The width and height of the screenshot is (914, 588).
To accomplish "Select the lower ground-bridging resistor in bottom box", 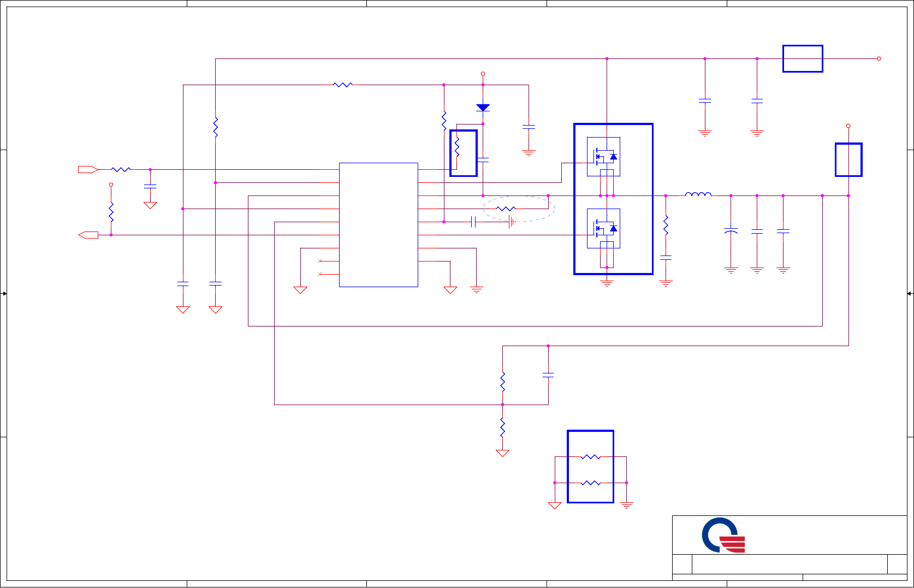I will pos(591,483).
